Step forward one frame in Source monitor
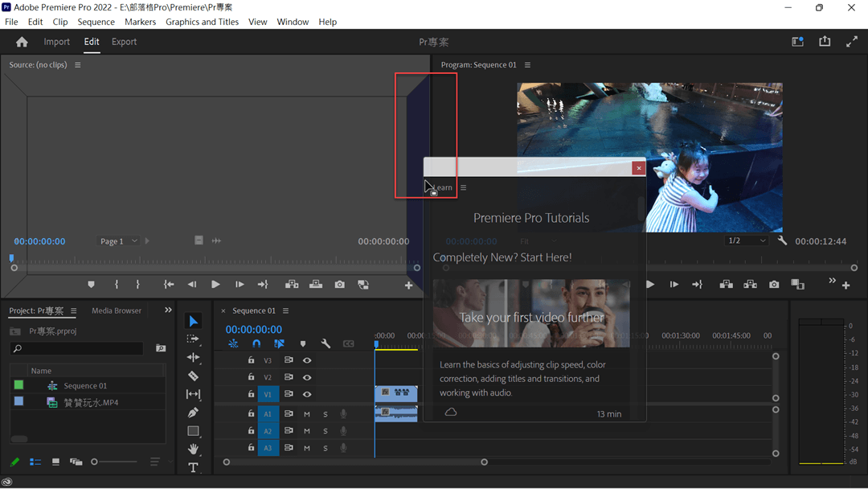 (x=240, y=285)
